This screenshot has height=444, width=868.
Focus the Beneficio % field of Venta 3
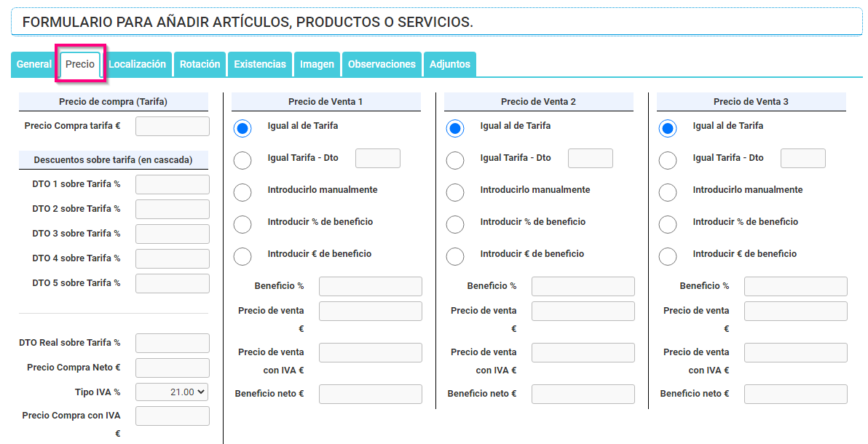tap(795, 286)
